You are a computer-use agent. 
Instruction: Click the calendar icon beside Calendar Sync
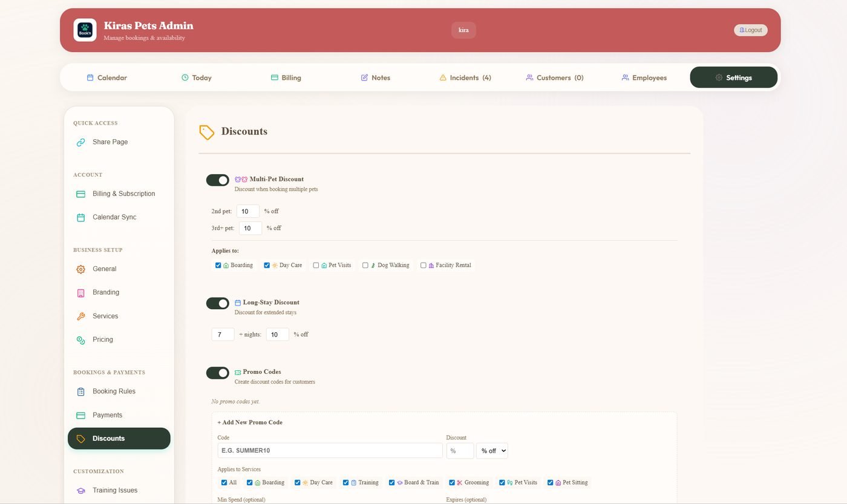click(x=80, y=217)
